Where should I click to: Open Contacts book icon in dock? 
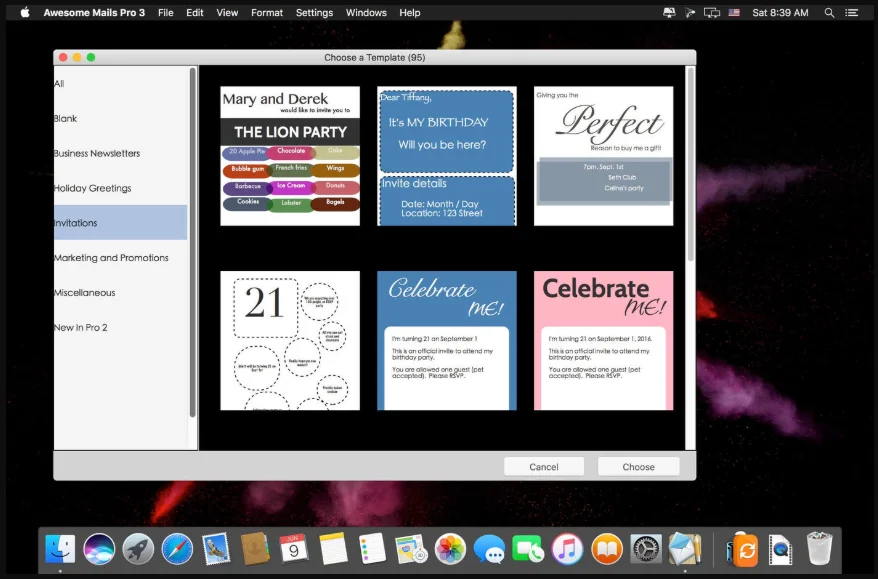(x=255, y=549)
